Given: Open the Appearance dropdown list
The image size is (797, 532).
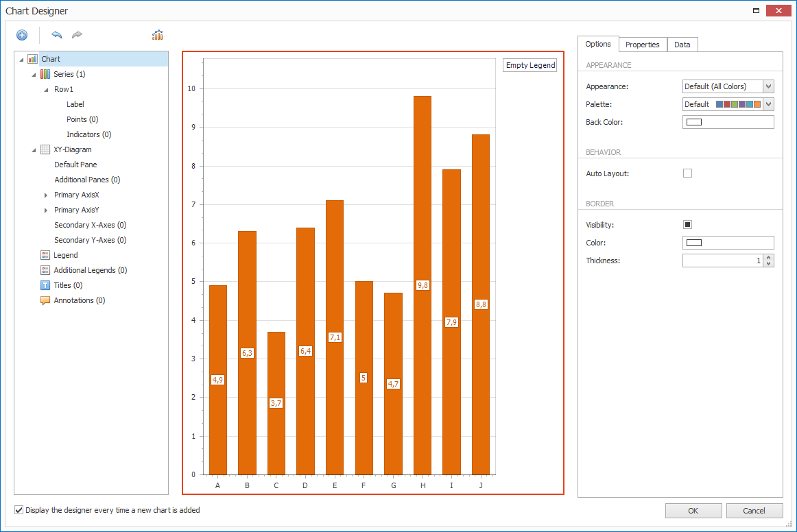Looking at the screenshot, I should click(x=768, y=86).
